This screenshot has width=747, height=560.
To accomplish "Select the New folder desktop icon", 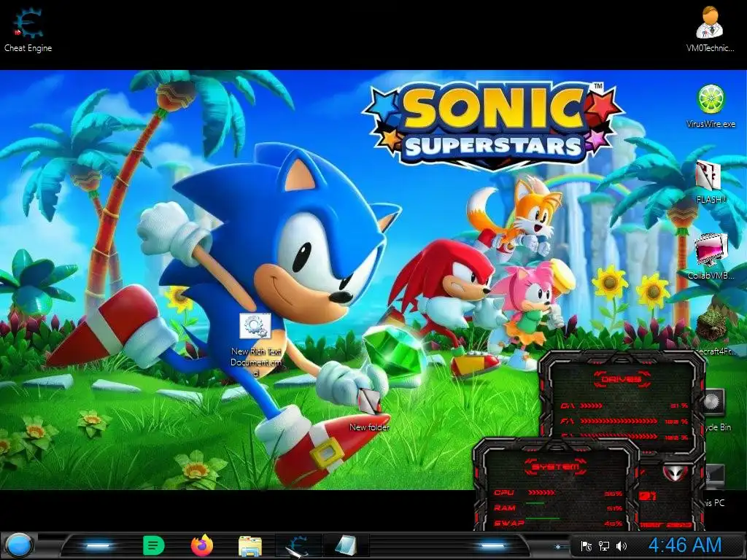I will pos(369,410).
